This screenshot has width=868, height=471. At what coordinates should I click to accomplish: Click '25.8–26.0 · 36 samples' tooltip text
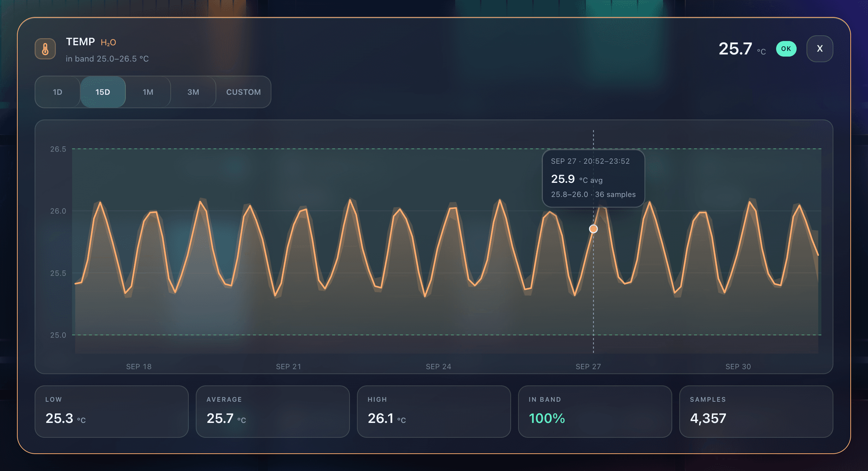pos(593,194)
